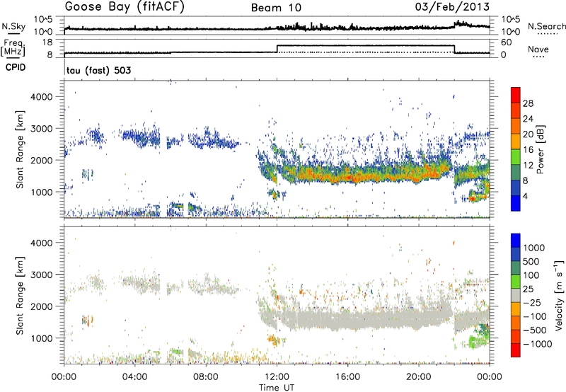The width and height of the screenshot is (566, 392).
Task: Select the "08:00" time axis label
Action: pyautogui.click(x=206, y=377)
